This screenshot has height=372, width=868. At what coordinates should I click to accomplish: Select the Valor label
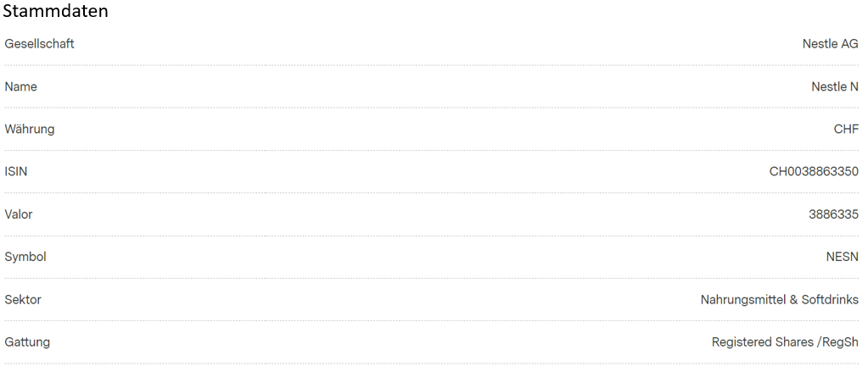(19, 214)
